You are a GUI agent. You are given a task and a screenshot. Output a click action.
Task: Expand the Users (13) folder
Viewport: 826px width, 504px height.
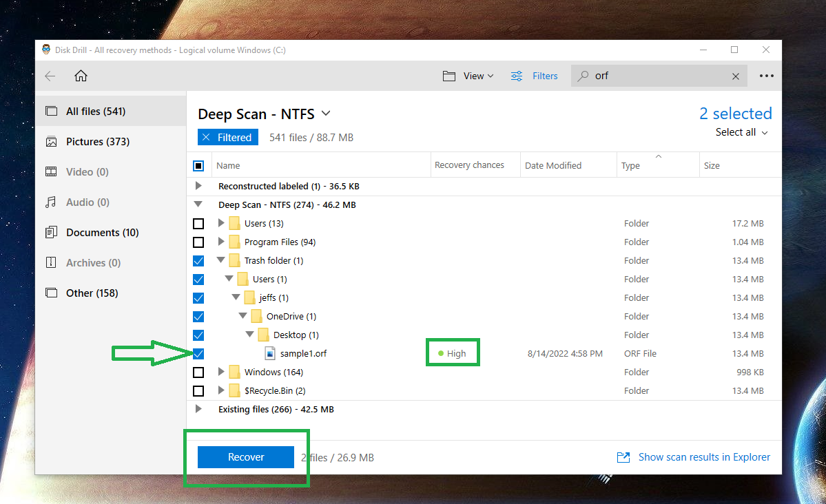[x=221, y=223]
